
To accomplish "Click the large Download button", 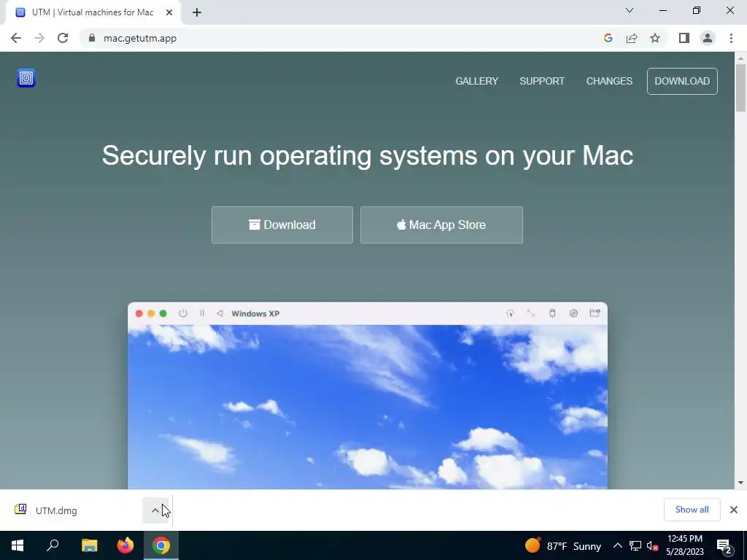I will (x=282, y=225).
